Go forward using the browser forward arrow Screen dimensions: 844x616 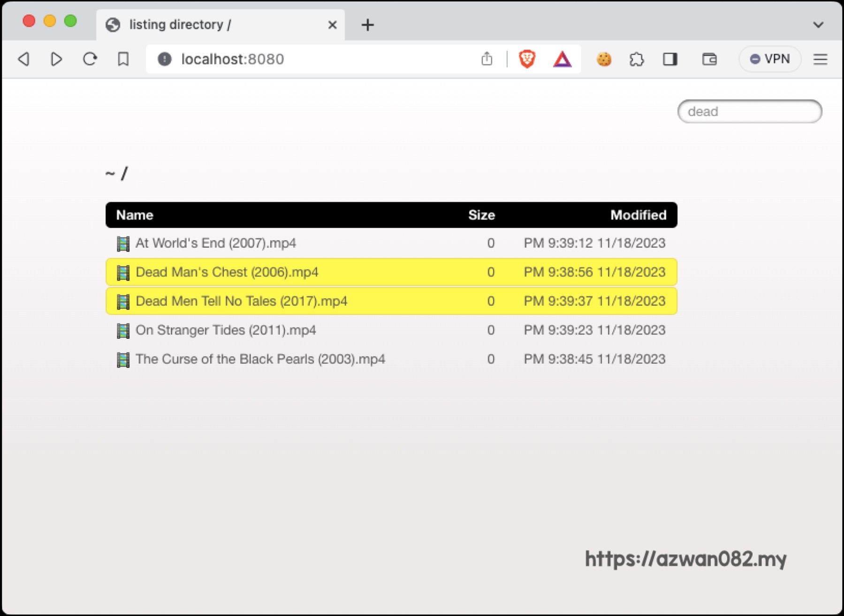tap(56, 59)
